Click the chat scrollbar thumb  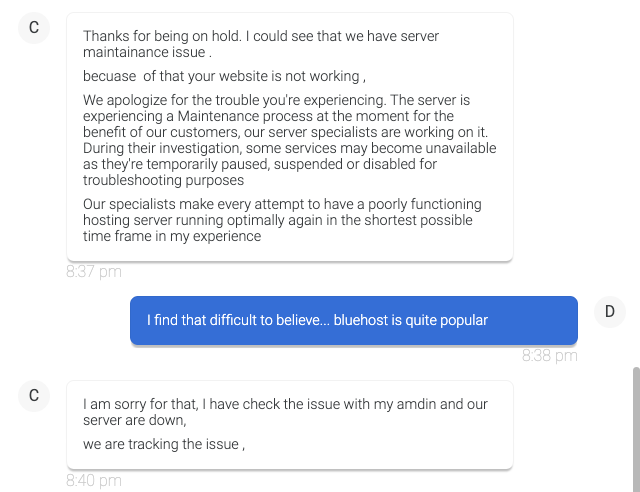click(x=634, y=428)
